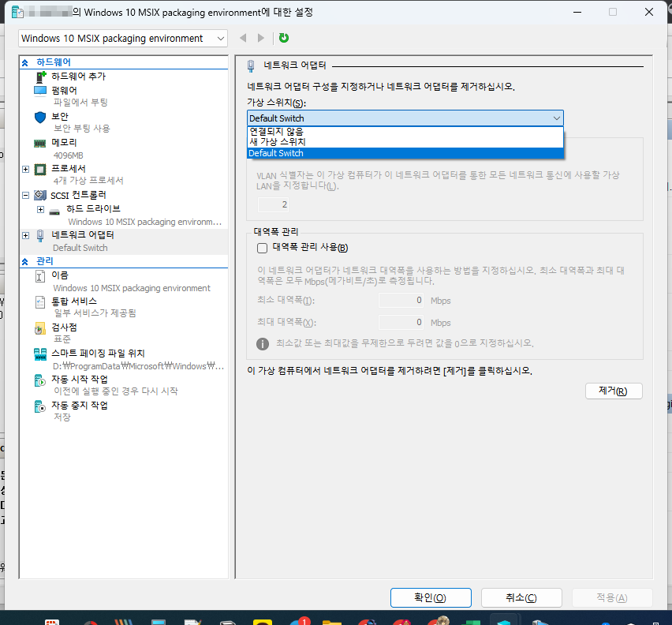Collapse the 관리 section chevron
The width and height of the screenshot is (672, 625).
coord(25,261)
